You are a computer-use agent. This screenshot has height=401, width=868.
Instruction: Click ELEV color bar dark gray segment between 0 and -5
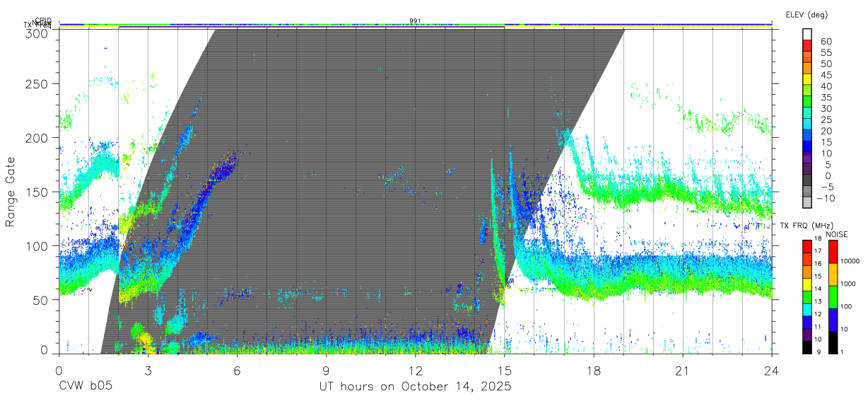click(808, 181)
